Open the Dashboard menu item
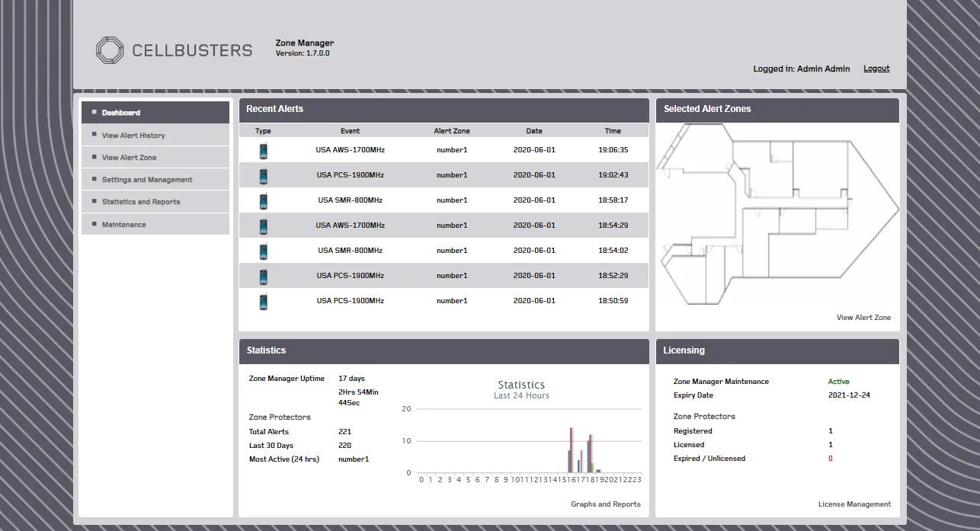 [x=155, y=113]
